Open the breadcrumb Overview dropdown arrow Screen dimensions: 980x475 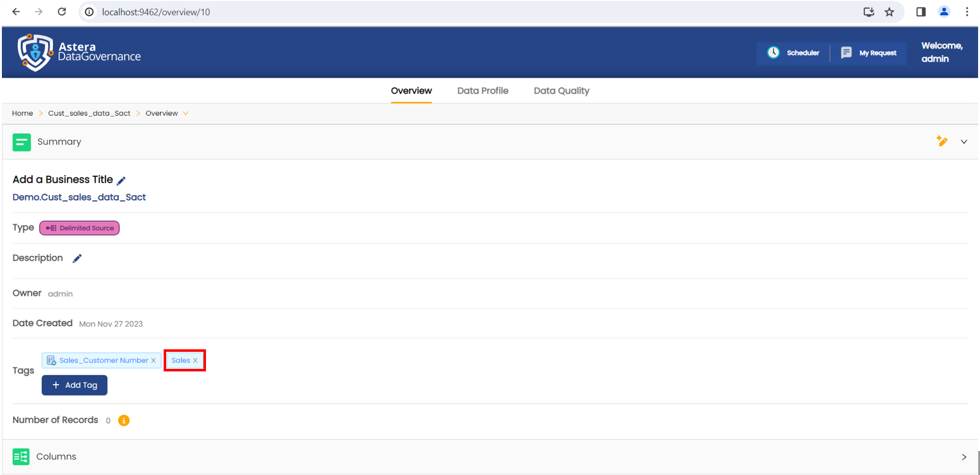(185, 114)
